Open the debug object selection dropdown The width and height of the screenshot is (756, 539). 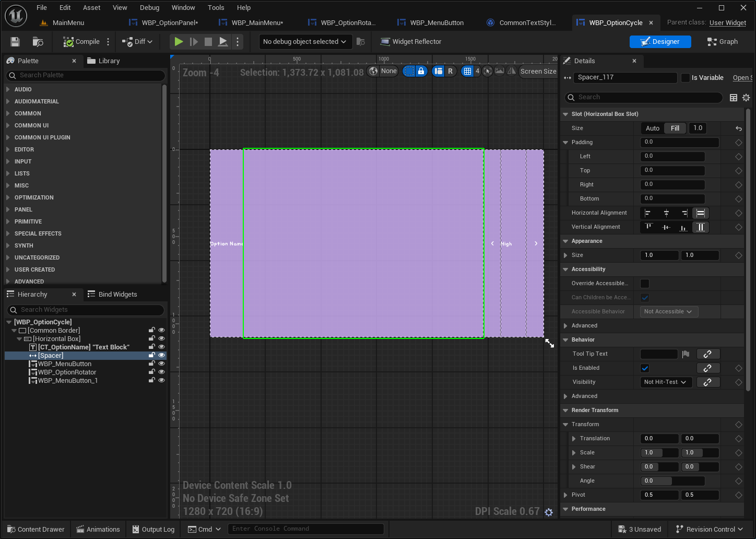tap(304, 42)
